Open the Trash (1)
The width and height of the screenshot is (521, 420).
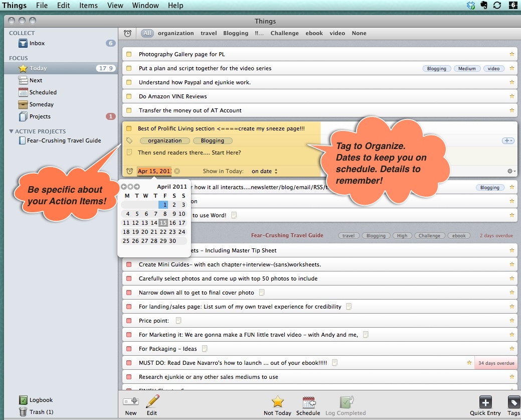(36, 411)
